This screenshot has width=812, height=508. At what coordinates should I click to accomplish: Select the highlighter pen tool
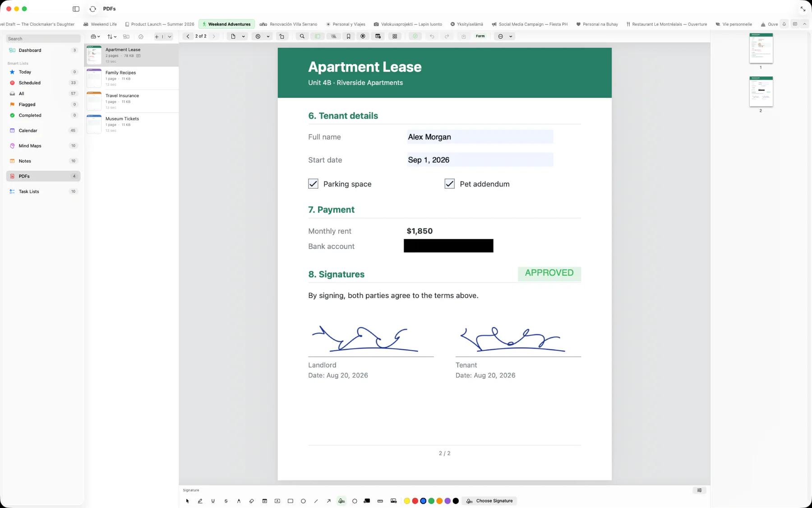tap(200, 501)
